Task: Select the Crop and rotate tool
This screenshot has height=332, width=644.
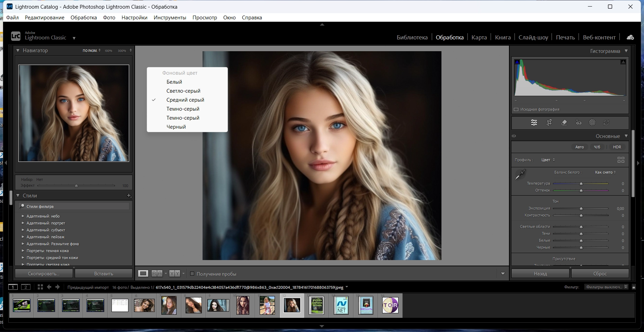Action: [x=549, y=122]
